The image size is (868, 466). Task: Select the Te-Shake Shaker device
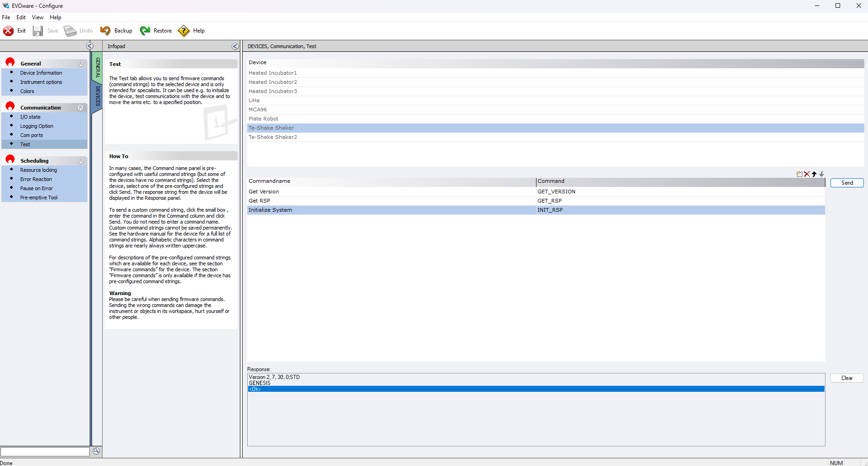coord(555,128)
